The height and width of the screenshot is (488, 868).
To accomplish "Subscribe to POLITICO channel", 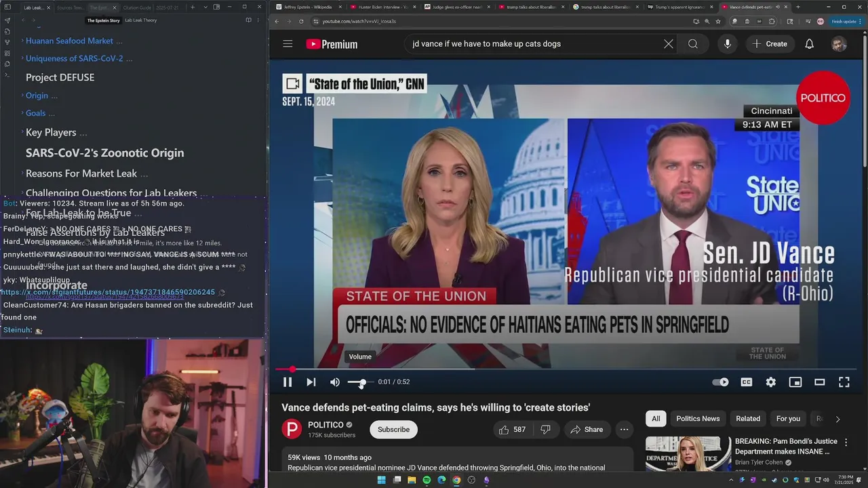I will click(x=393, y=430).
